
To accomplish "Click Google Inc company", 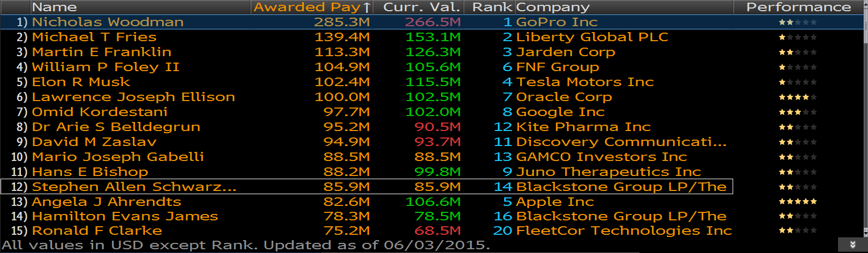I will pyautogui.click(x=560, y=112).
